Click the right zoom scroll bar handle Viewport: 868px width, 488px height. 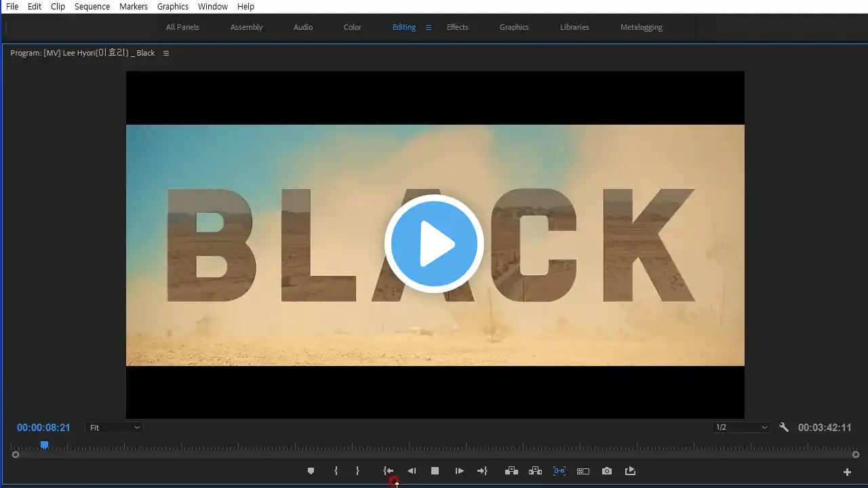click(856, 455)
